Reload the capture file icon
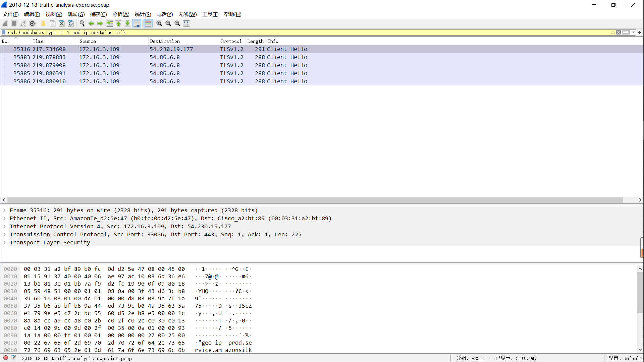The image size is (644, 362). point(71,23)
